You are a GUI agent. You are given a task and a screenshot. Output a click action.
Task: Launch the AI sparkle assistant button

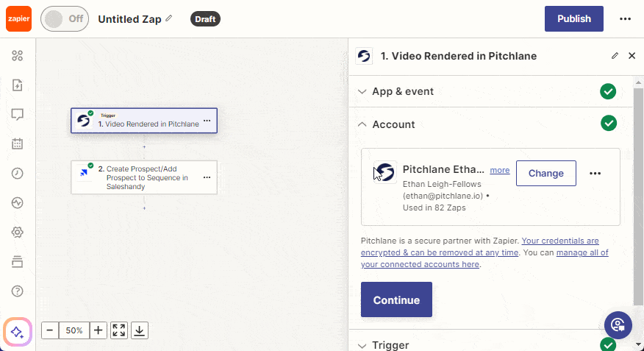coord(17,332)
